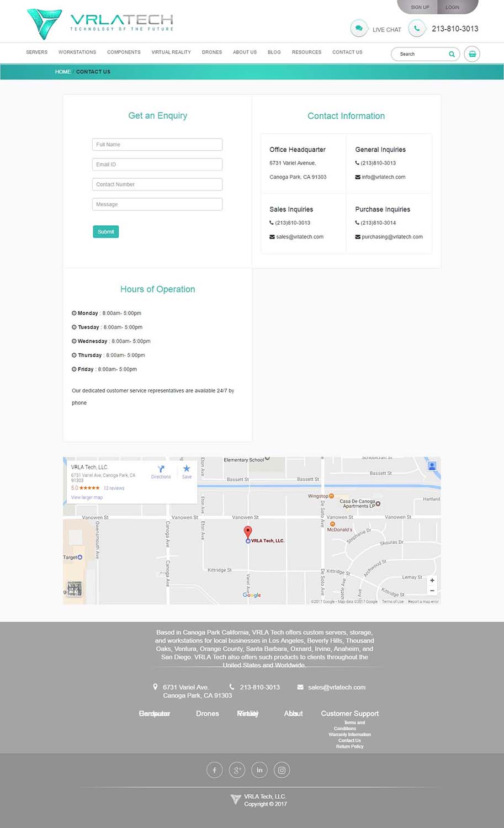Open the LinkedIn icon in the footer
The width and height of the screenshot is (504, 828).
[259, 769]
